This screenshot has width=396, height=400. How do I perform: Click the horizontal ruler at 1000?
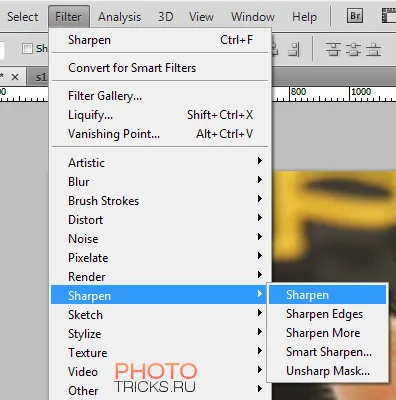coord(361,92)
